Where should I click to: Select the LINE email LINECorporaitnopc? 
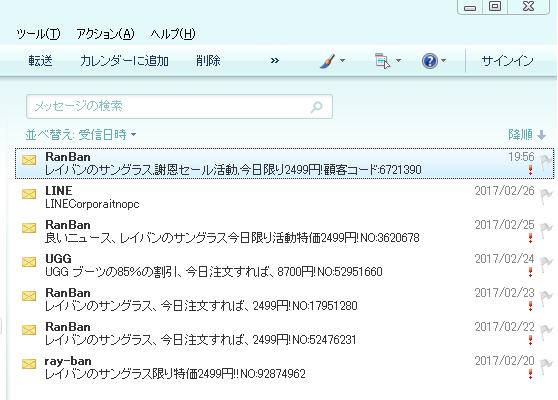[284, 198]
